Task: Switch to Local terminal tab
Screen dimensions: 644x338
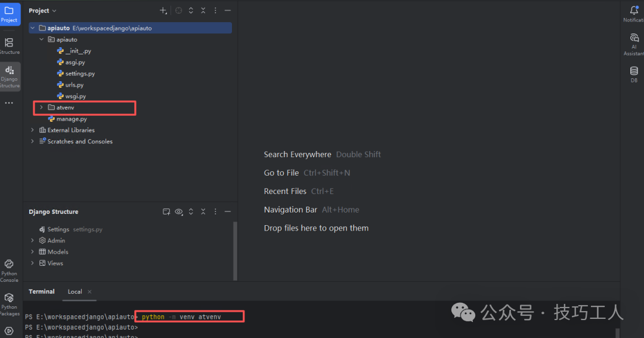Action: (75, 291)
